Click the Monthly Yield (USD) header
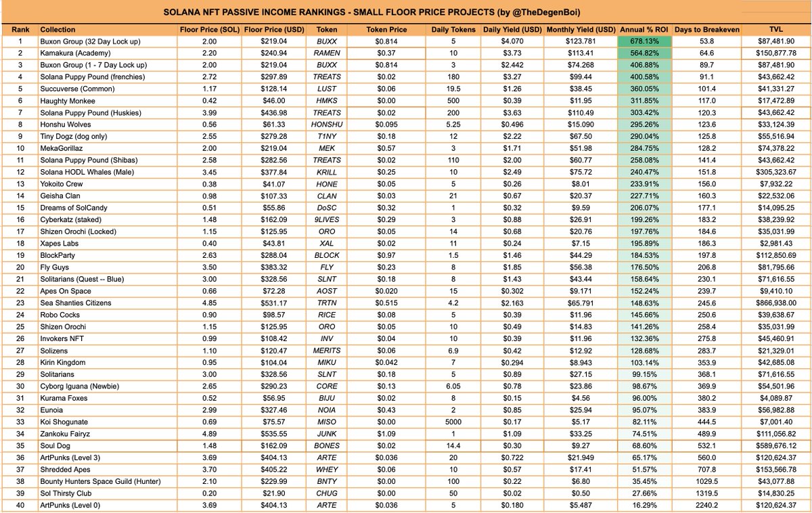Viewport: 812px width, 513px height. [580, 30]
